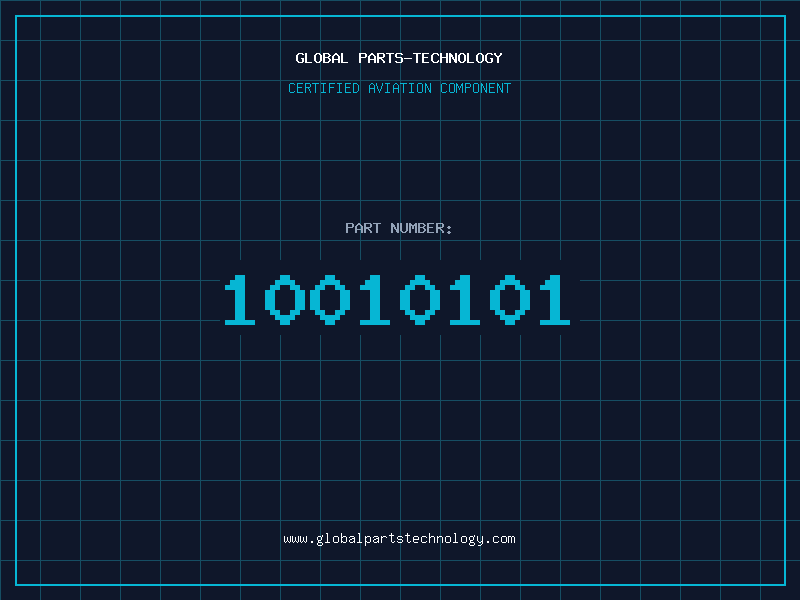Select the sixth digit 1 in part number
800x600 pixels.
pyautogui.click(x=465, y=299)
